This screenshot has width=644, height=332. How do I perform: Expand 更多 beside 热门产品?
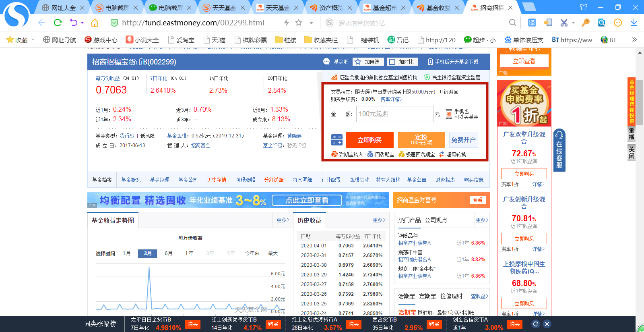[x=482, y=220]
